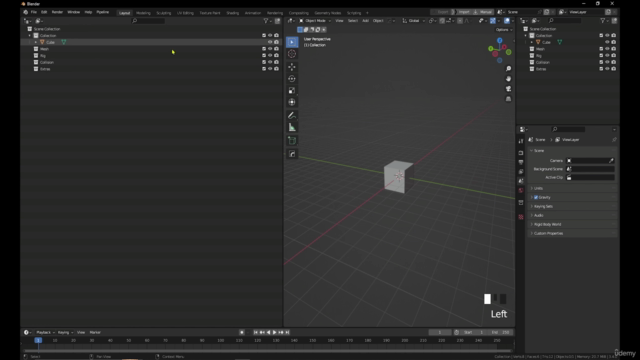Open the World properties tab icon
Image resolution: width=640 pixels, height=360 pixels.
521,191
